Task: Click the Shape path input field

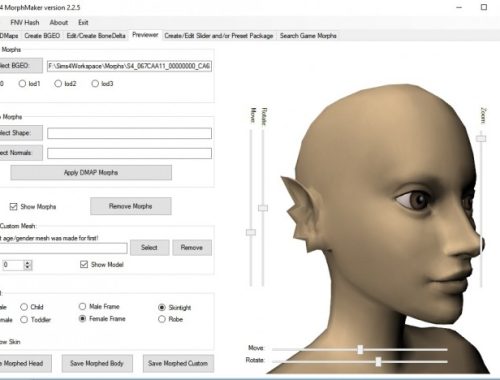Action: tap(129, 133)
